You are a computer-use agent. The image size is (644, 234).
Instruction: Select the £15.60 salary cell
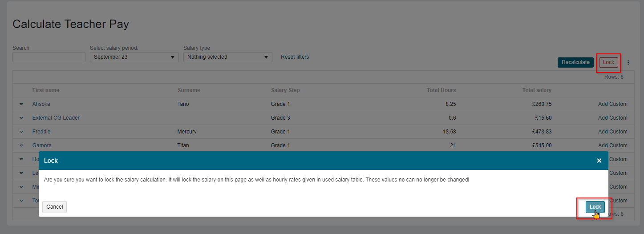tap(543, 118)
